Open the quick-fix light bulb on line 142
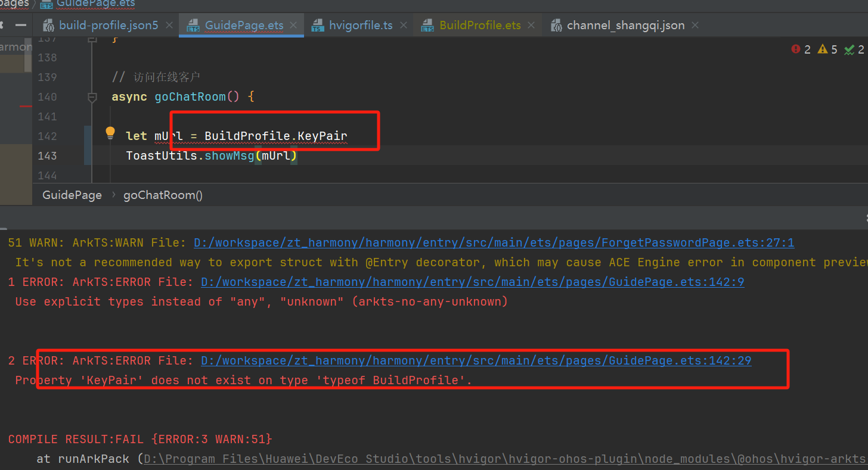 110,133
